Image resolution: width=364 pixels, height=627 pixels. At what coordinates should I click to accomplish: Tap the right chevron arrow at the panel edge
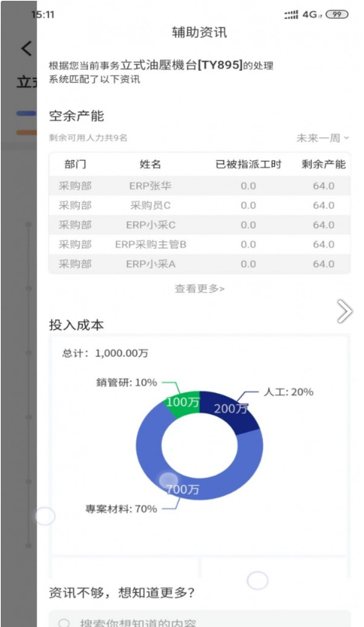(x=344, y=311)
